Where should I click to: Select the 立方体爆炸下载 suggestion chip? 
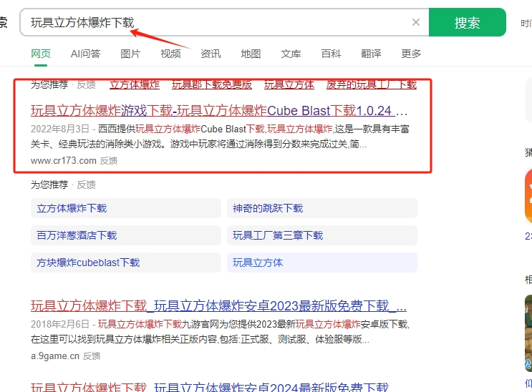point(126,208)
